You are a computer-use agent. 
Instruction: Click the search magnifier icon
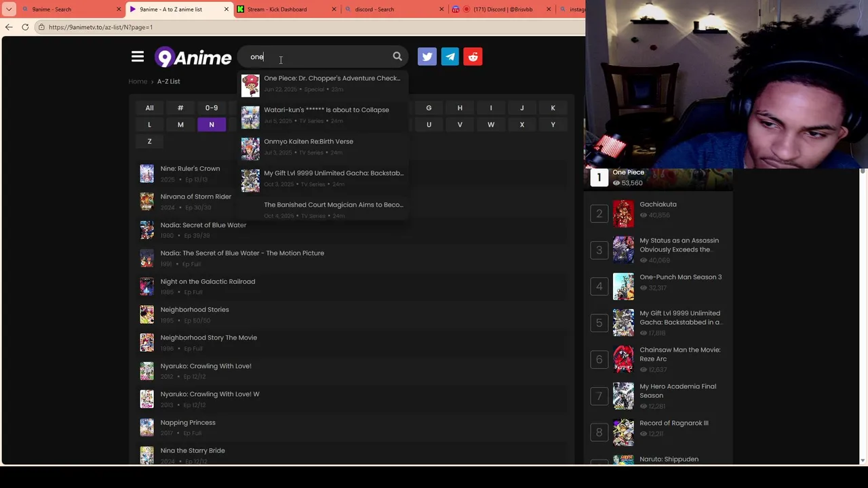pyautogui.click(x=397, y=57)
